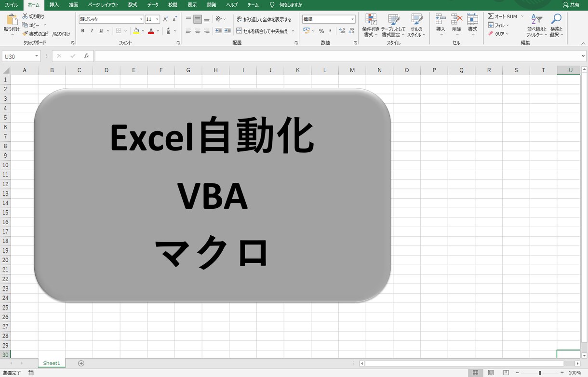Click the 共有 button
This screenshot has width=588, height=377.
571,5
